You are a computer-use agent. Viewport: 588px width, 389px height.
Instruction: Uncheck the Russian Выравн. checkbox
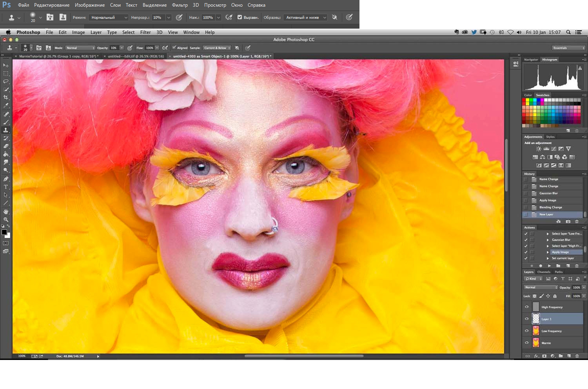[x=240, y=17]
